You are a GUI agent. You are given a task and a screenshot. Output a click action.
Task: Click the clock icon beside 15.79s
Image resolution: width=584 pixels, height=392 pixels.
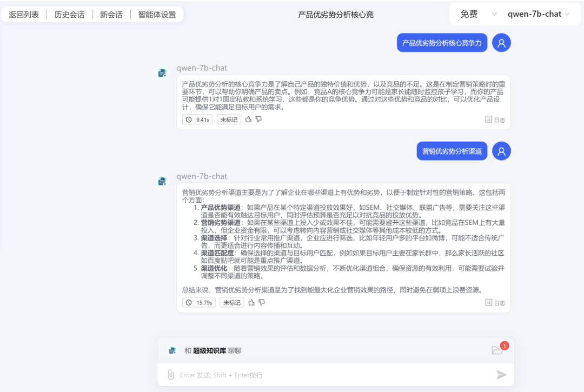pyautogui.click(x=189, y=303)
